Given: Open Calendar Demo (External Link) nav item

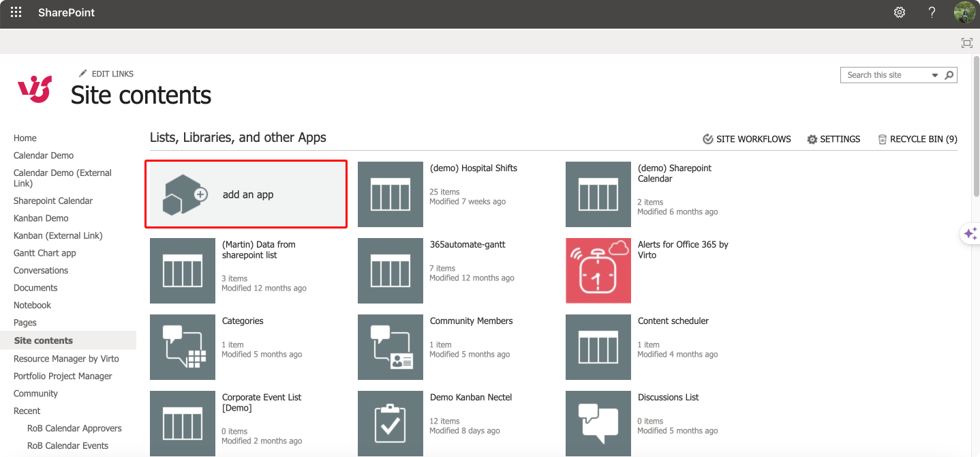Looking at the screenshot, I should pyautogui.click(x=63, y=178).
